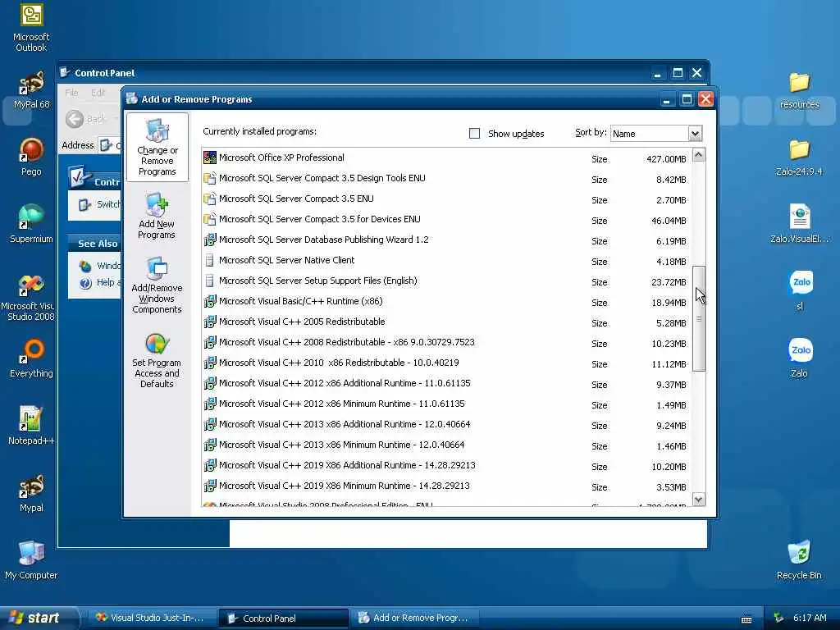The height and width of the screenshot is (630, 840).
Task: Click icon of SQL Server Native Client entry
Action: [210, 260]
